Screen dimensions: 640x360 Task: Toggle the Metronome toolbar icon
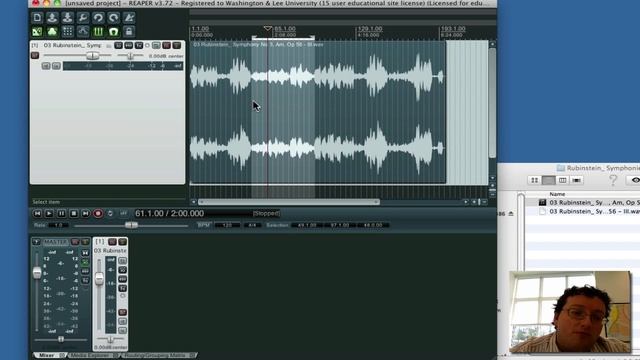coord(129,18)
